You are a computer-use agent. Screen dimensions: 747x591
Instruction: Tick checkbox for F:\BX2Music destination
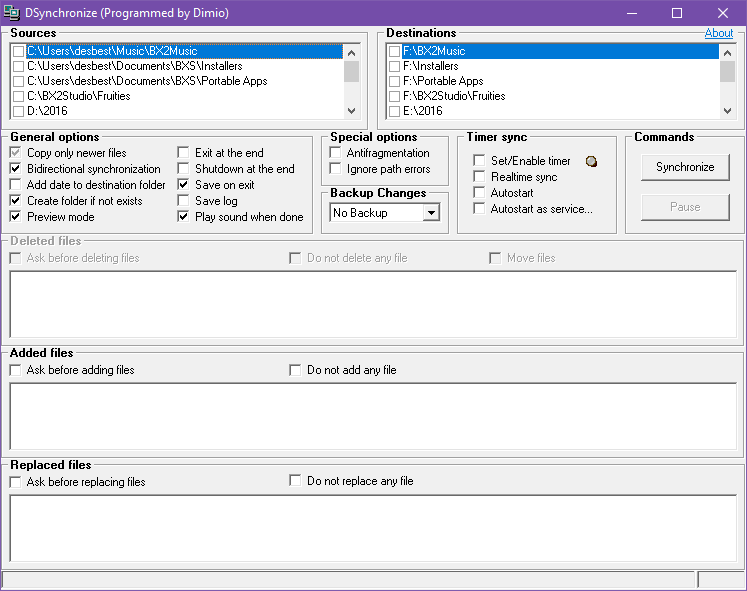pyautogui.click(x=394, y=51)
